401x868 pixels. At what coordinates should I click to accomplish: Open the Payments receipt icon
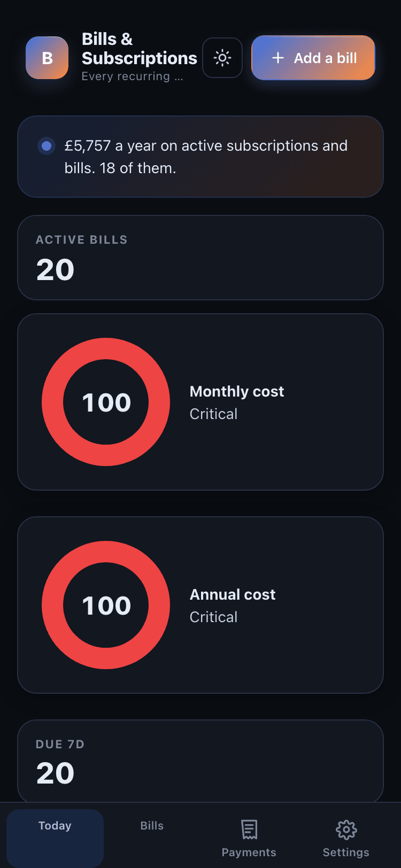click(x=249, y=830)
